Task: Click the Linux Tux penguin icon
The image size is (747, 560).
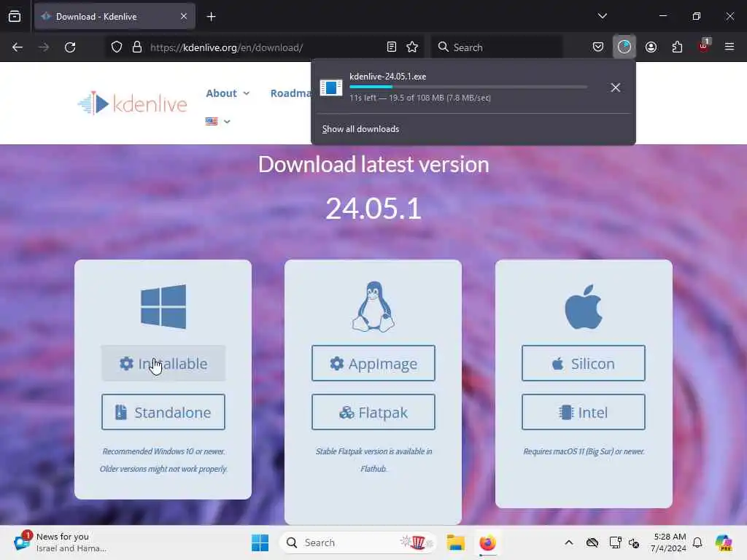Action: coord(373,306)
